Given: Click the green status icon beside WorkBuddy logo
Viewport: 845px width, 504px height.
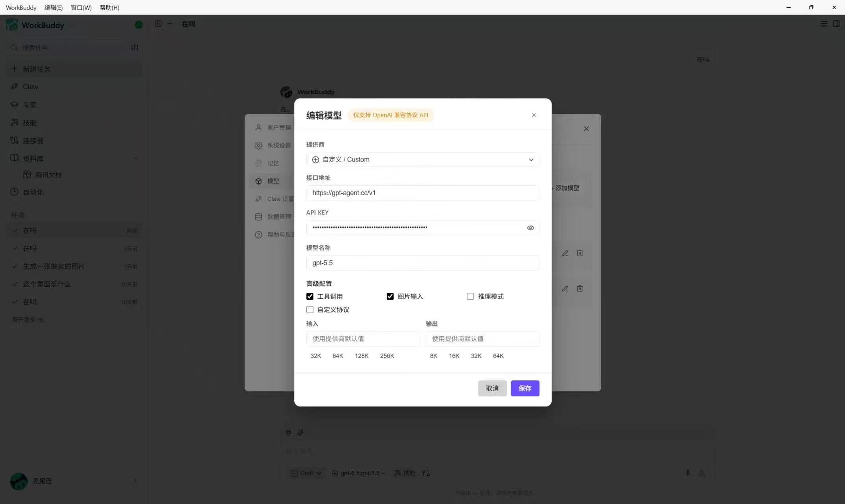Looking at the screenshot, I should (x=139, y=25).
